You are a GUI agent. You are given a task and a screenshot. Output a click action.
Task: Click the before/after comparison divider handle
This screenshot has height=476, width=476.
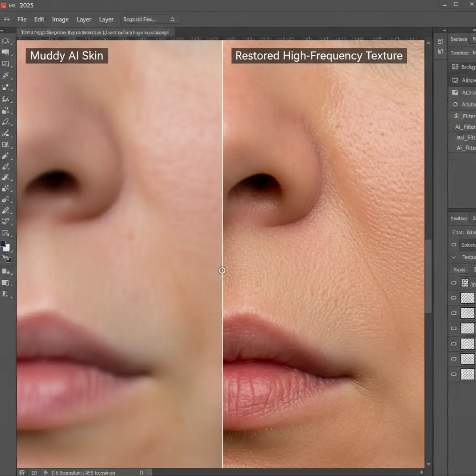pyautogui.click(x=222, y=271)
